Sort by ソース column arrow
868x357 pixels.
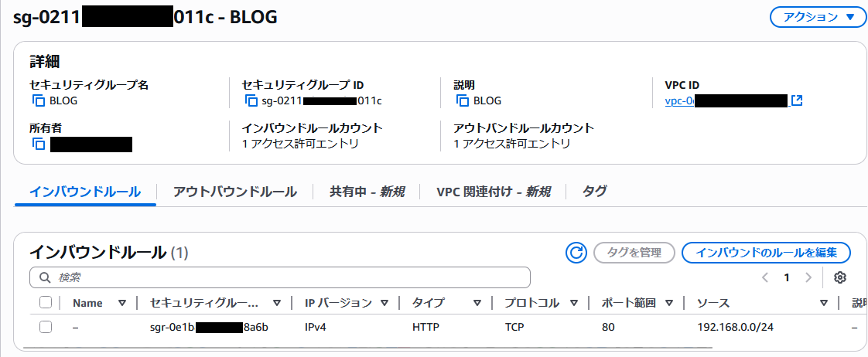[824, 303]
